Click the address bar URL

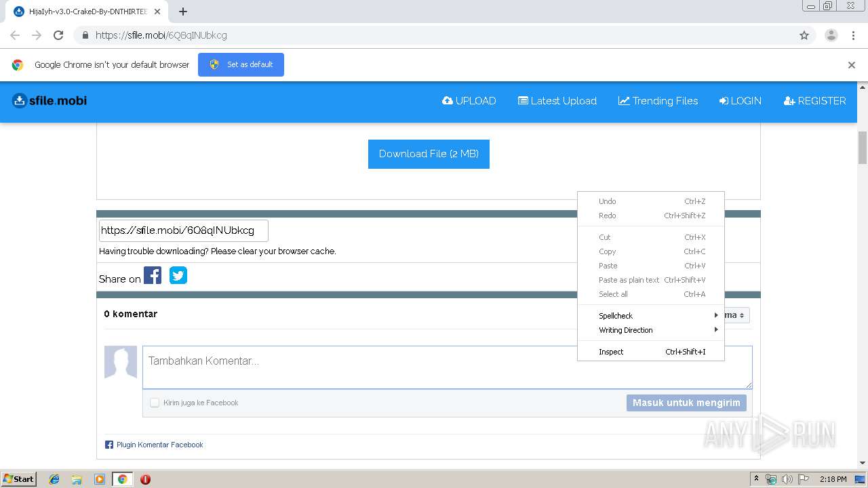click(x=161, y=35)
